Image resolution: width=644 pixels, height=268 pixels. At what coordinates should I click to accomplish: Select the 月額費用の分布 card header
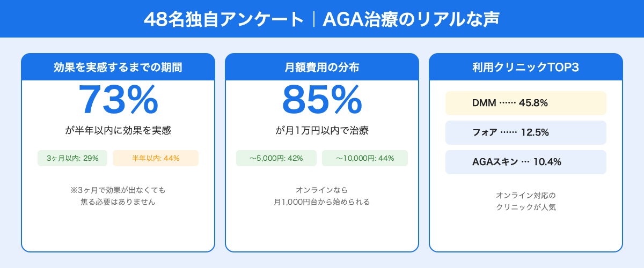point(322,68)
